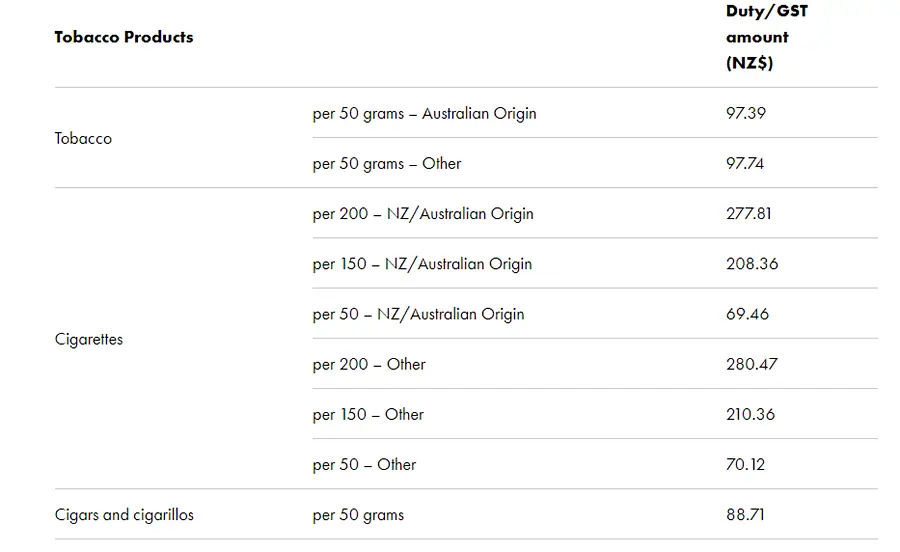Click the "Tobacco Products" column header
Screen dimensions: 900x552
tap(124, 37)
